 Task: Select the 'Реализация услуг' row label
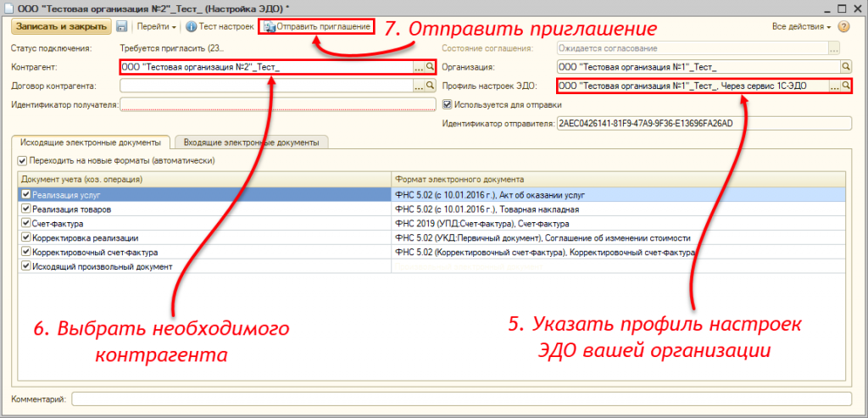(x=66, y=195)
